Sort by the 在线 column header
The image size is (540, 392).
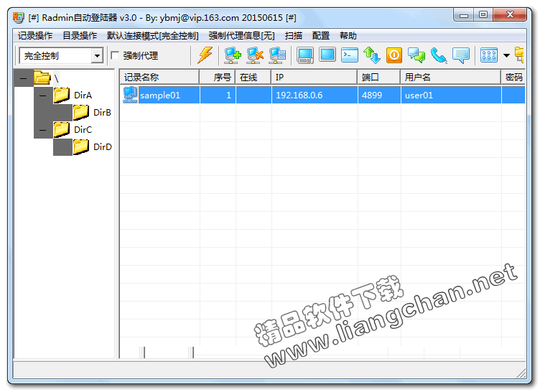253,77
